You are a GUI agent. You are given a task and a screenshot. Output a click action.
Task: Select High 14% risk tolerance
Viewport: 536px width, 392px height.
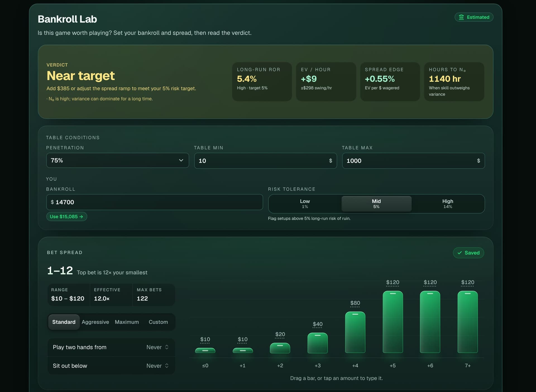[448, 204]
